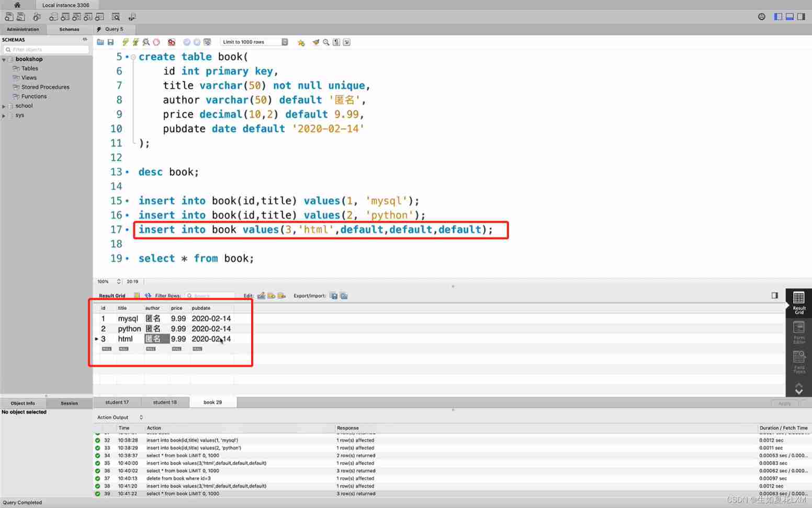Adjust the editor zoom 100% stepper
812x508 pixels.
[x=119, y=281]
